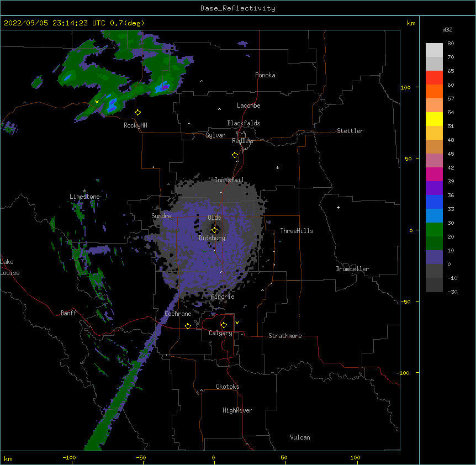
Task: Click the Cochrane town label
Action: (178, 314)
